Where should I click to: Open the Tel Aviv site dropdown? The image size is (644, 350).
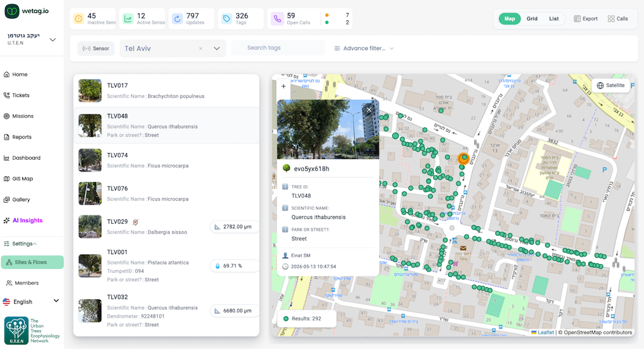point(216,48)
